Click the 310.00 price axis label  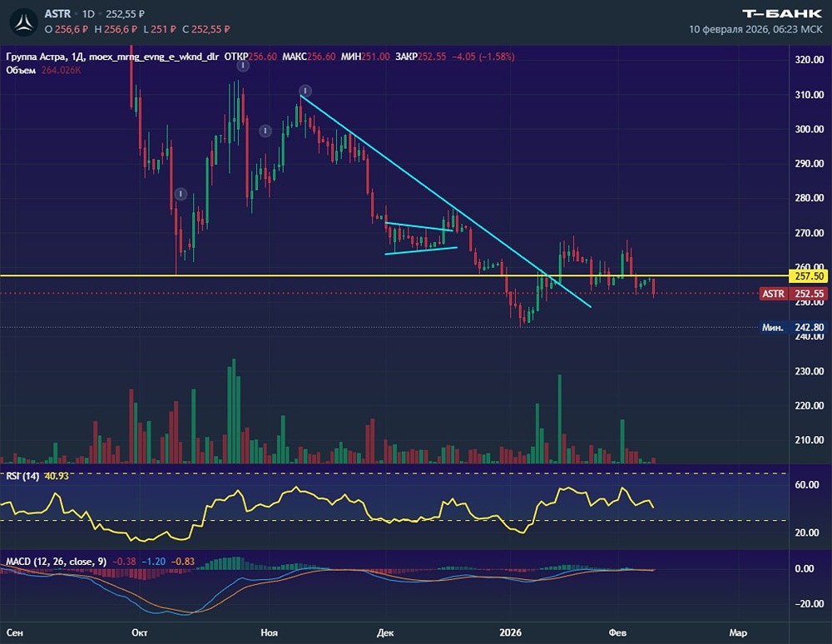810,95
